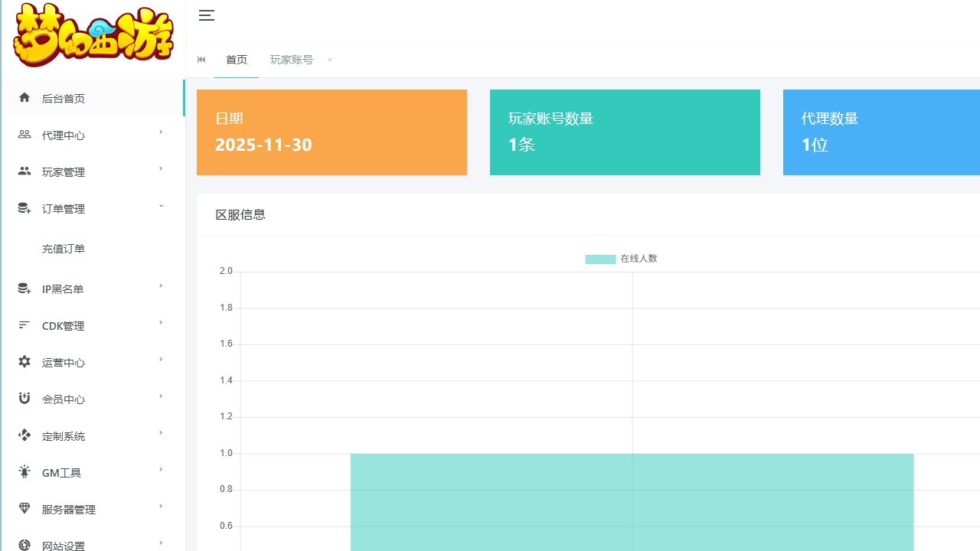The width and height of the screenshot is (980, 551).
Task: Switch to the 玩家账号 tab
Action: click(292, 60)
